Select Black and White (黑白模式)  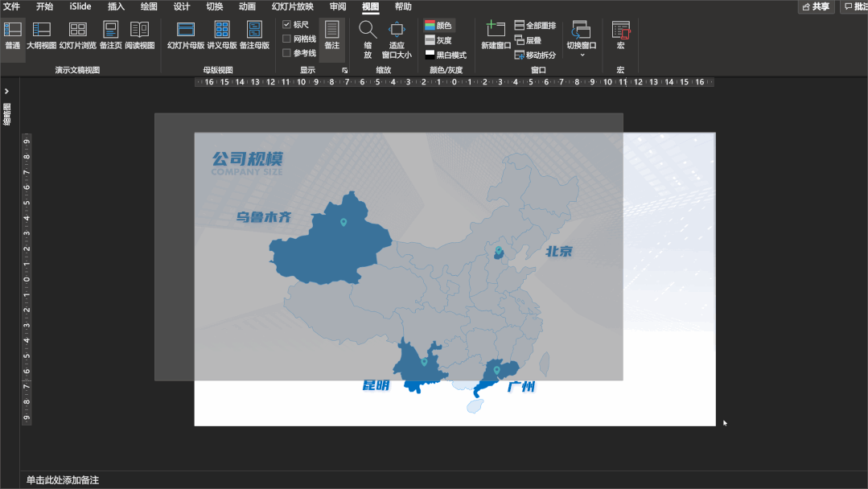(446, 55)
